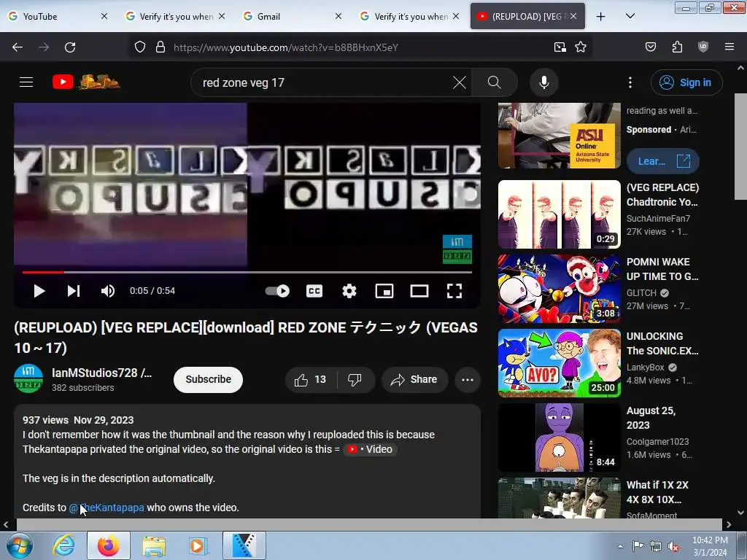Mute the video volume speaker icon

pyautogui.click(x=108, y=291)
